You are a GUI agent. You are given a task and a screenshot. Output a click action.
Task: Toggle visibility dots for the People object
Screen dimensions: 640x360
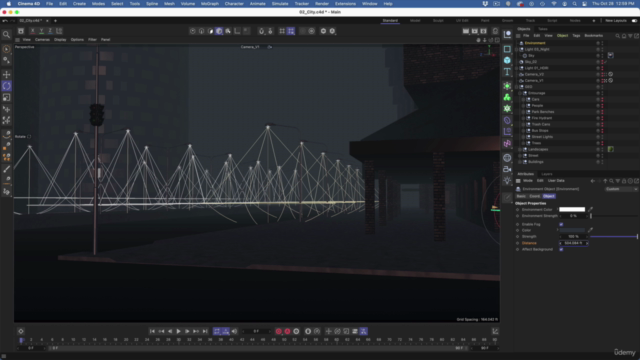(x=602, y=106)
